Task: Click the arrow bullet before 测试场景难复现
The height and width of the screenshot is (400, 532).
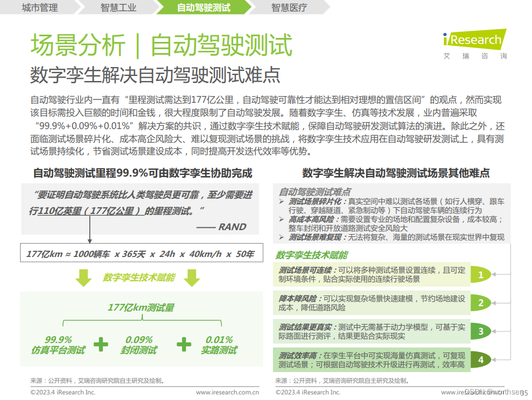Action: tap(281, 237)
